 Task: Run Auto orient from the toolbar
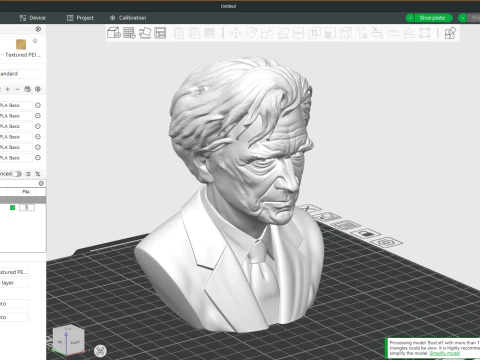pyautogui.click(x=145, y=33)
